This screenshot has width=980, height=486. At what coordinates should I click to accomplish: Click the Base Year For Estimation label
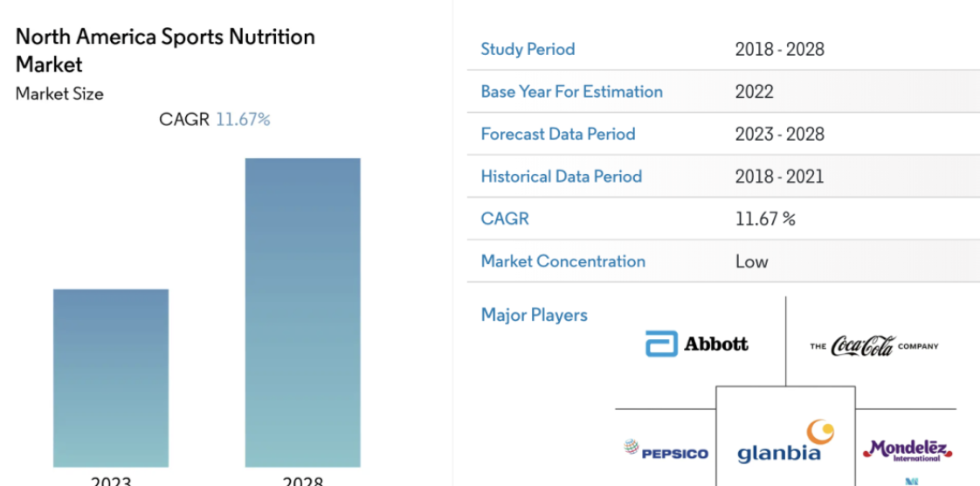coord(571,91)
